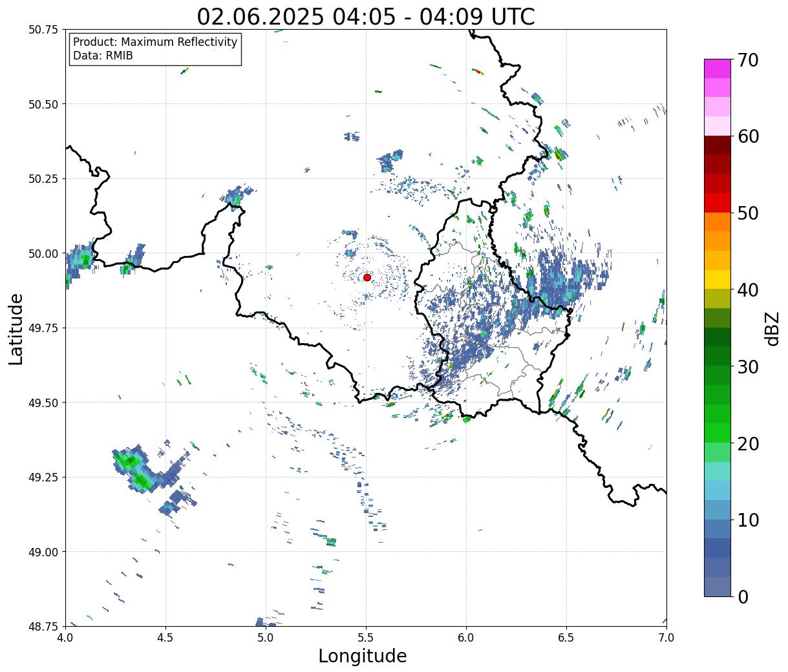788x672 pixels.
Task: Click the 40 tick on the colorbar
Action: click(x=748, y=289)
